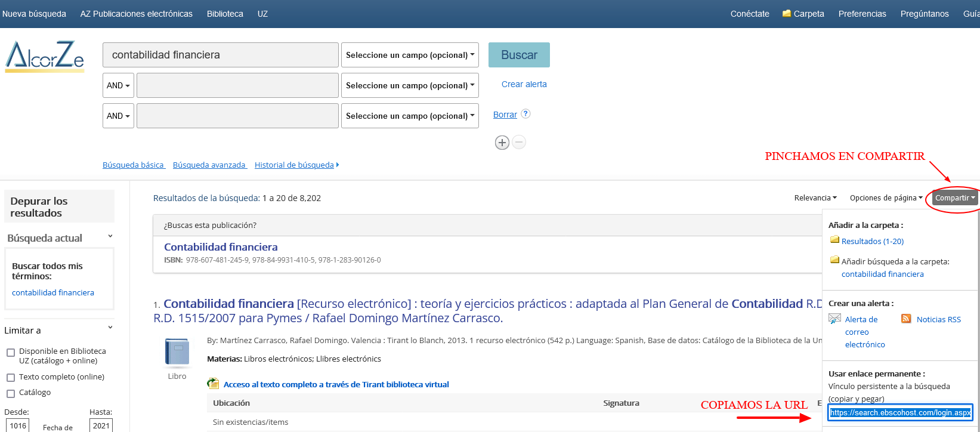Open the second AND operator dropdown
The image size is (980, 432).
tap(118, 116)
